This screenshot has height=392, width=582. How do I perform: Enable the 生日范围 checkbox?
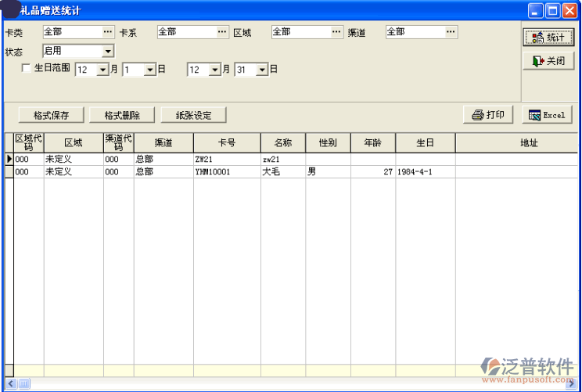click(x=27, y=68)
